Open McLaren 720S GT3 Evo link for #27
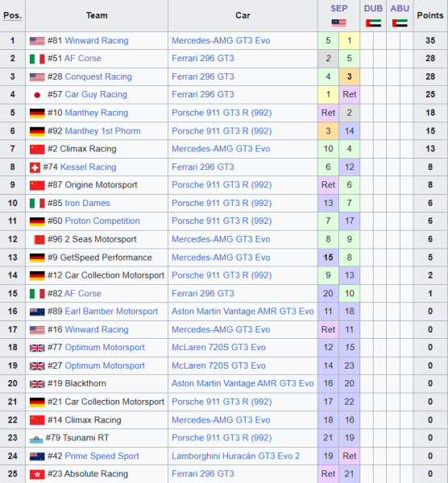The image size is (448, 483). pyautogui.click(x=218, y=365)
